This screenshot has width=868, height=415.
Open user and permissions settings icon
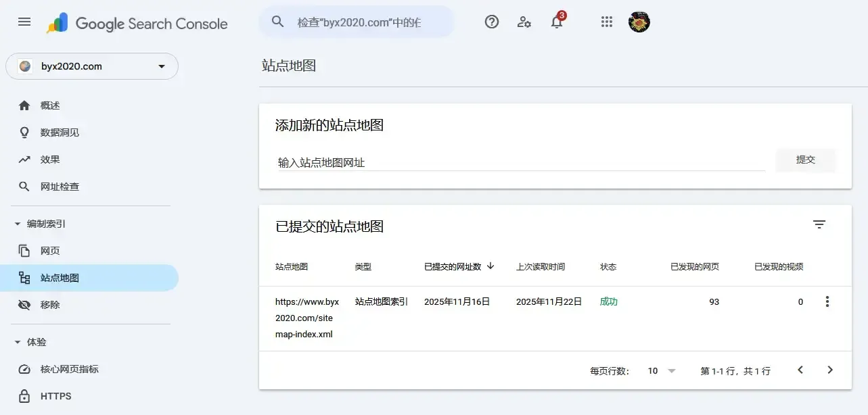coord(524,22)
